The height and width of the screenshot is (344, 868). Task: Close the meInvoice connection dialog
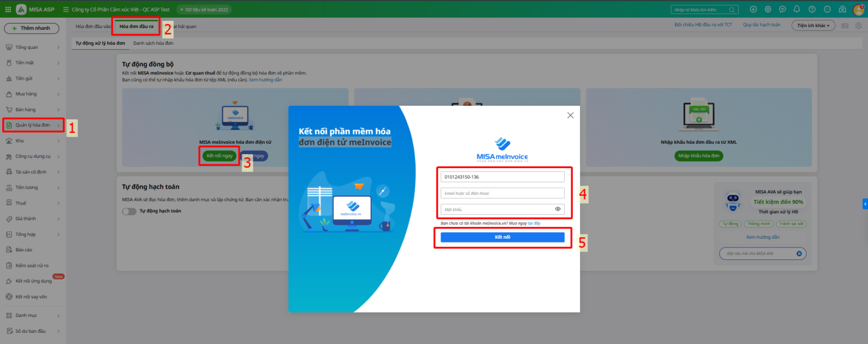click(x=570, y=115)
